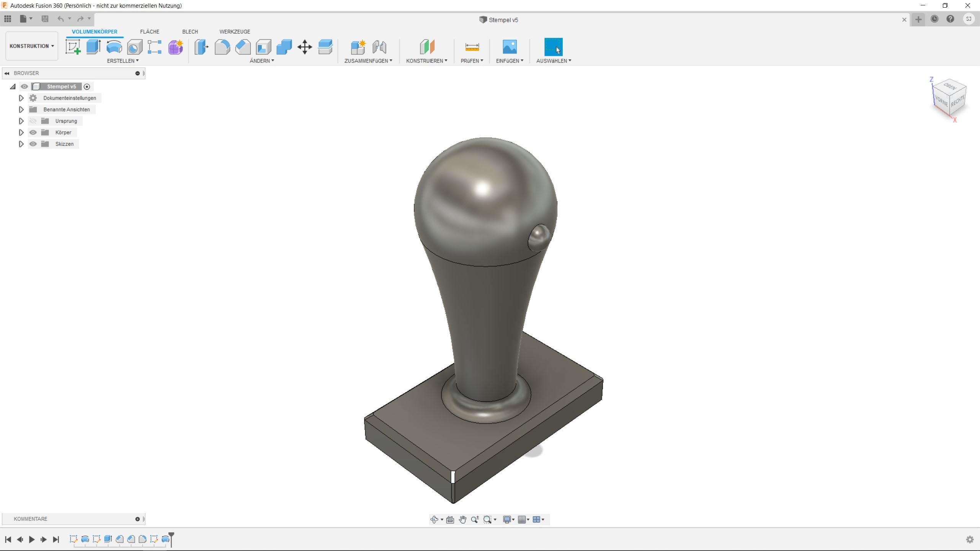Jump to the timeline end

click(56, 539)
